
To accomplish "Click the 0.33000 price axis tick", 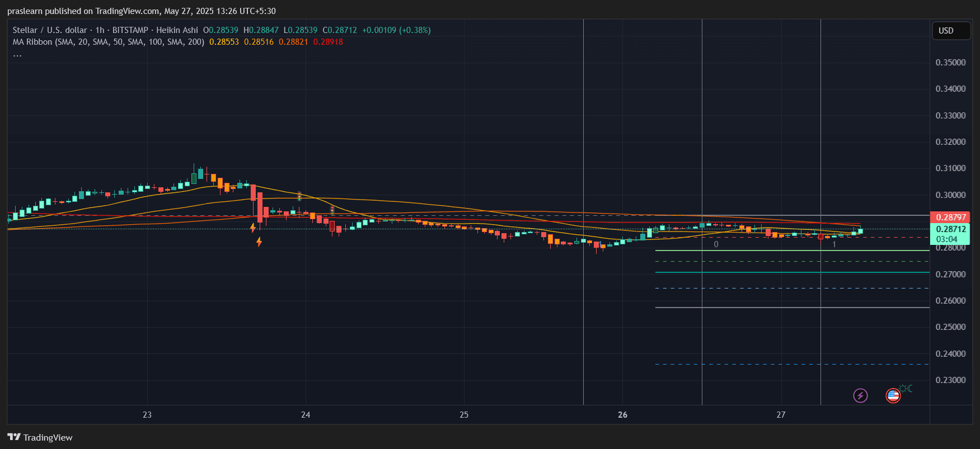I will point(950,116).
